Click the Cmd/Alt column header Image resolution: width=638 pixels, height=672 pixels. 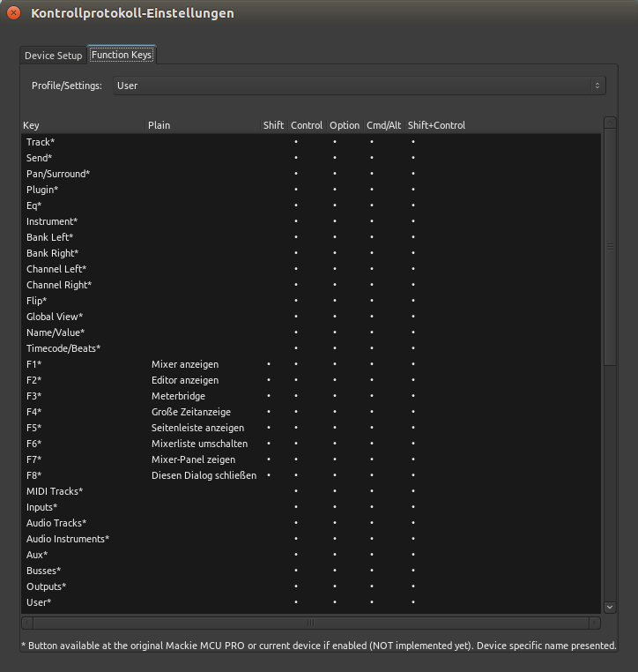(x=383, y=125)
